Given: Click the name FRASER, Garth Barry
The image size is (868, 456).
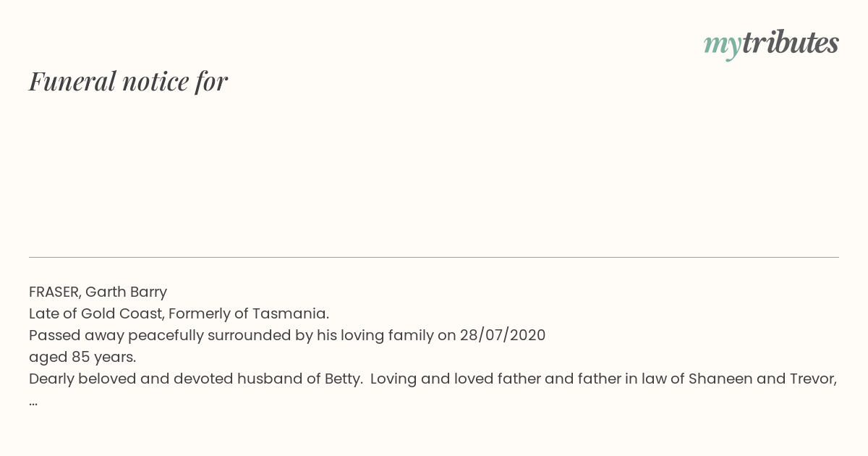Looking at the screenshot, I should (x=98, y=292).
